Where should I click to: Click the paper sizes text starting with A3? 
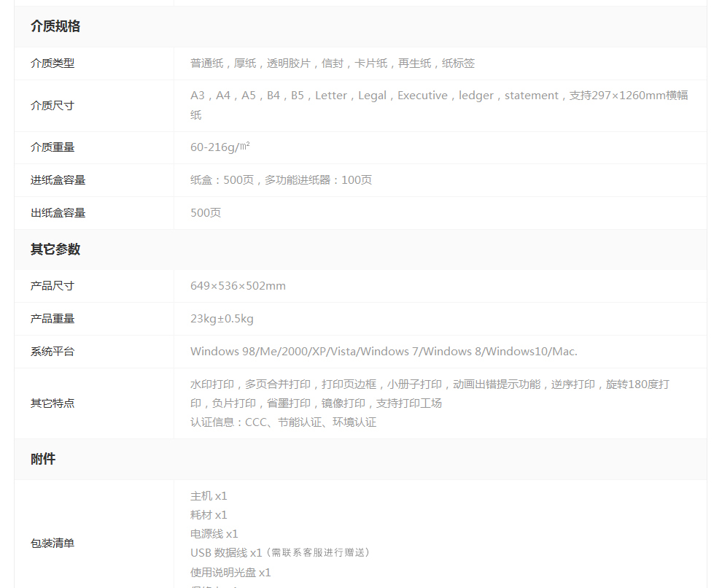[439, 96]
